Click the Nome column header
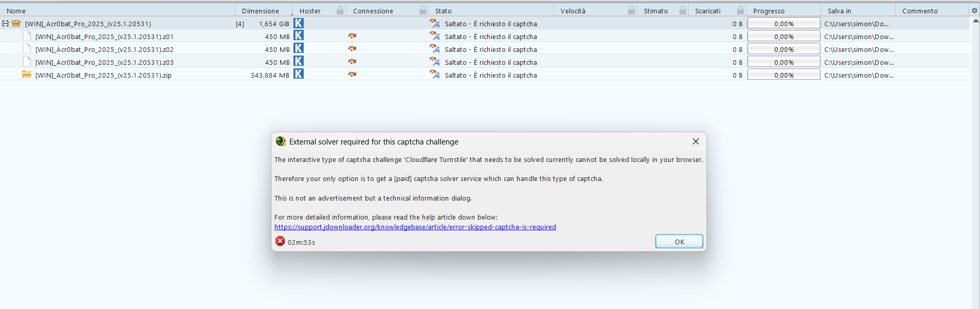This screenshot has height=309, width=980. pyautogui.click(x=16, y=11)
